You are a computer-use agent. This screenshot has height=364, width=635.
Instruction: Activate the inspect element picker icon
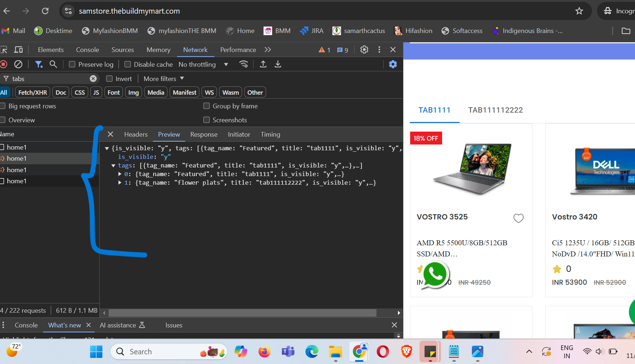[4, 49]
